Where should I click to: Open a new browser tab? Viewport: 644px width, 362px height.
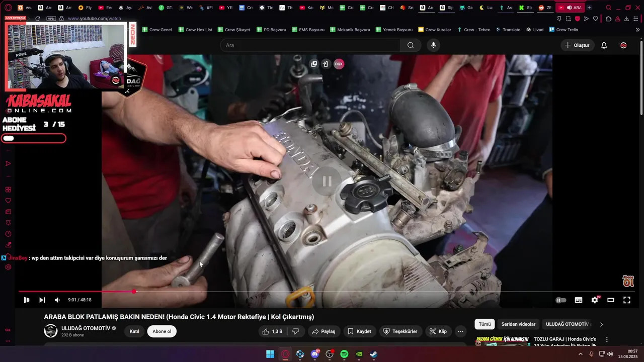[x=589, y=8]
